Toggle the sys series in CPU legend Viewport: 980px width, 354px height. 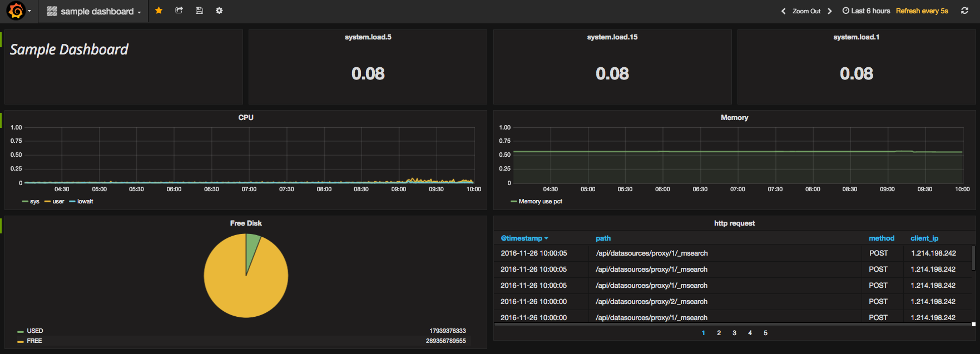[x=34, y=201]
